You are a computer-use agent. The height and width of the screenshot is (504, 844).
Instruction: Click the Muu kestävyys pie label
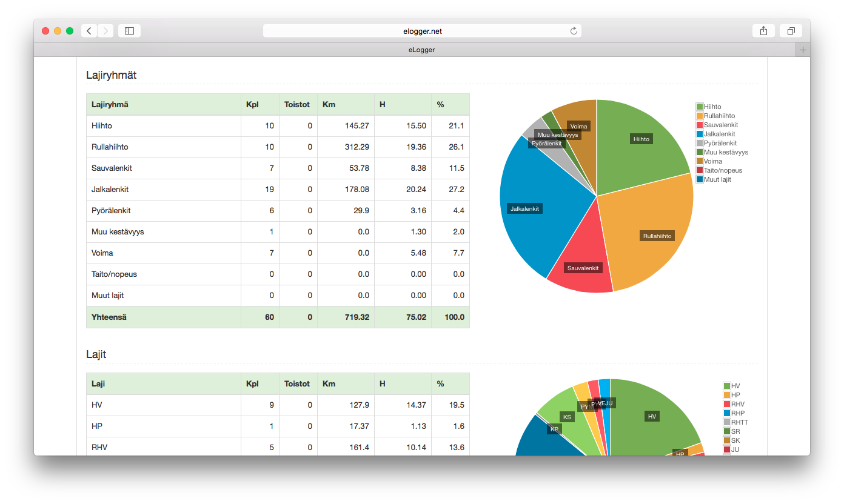pyautogui.click(x=558, y=134)
